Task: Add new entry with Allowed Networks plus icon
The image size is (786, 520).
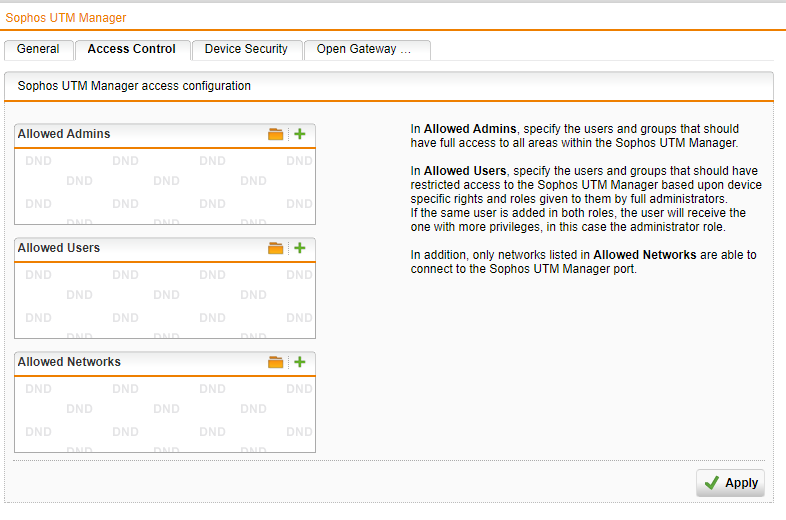Action: coord(300,362)
